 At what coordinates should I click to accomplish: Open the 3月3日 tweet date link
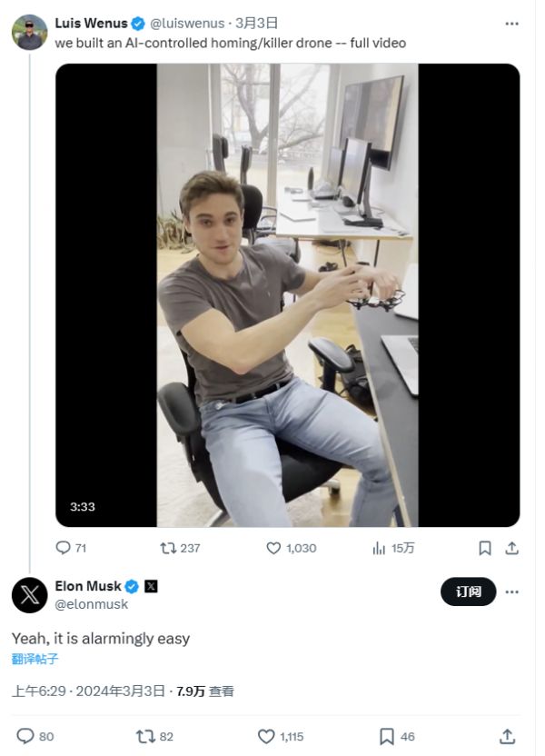256,24
